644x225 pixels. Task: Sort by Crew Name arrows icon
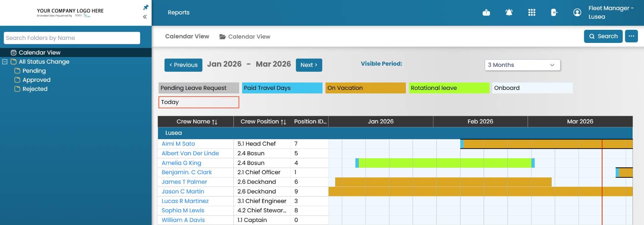click(x=215, y=122)
